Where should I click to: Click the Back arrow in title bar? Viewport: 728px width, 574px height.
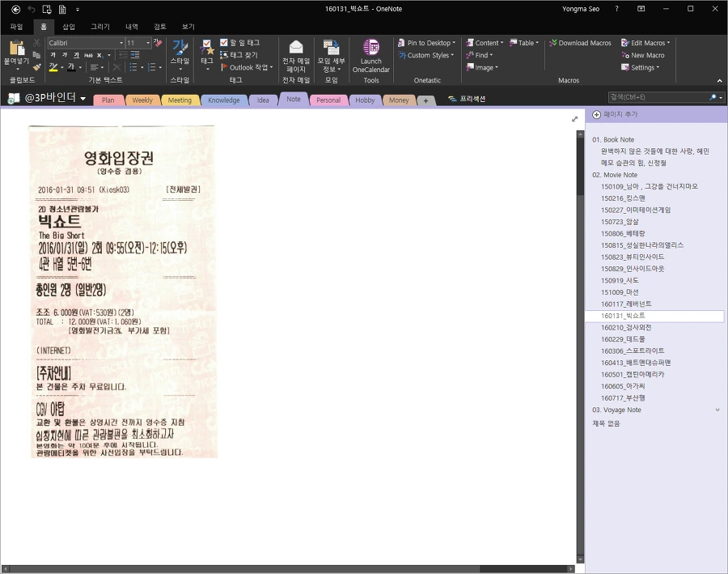tap(16, 9)
